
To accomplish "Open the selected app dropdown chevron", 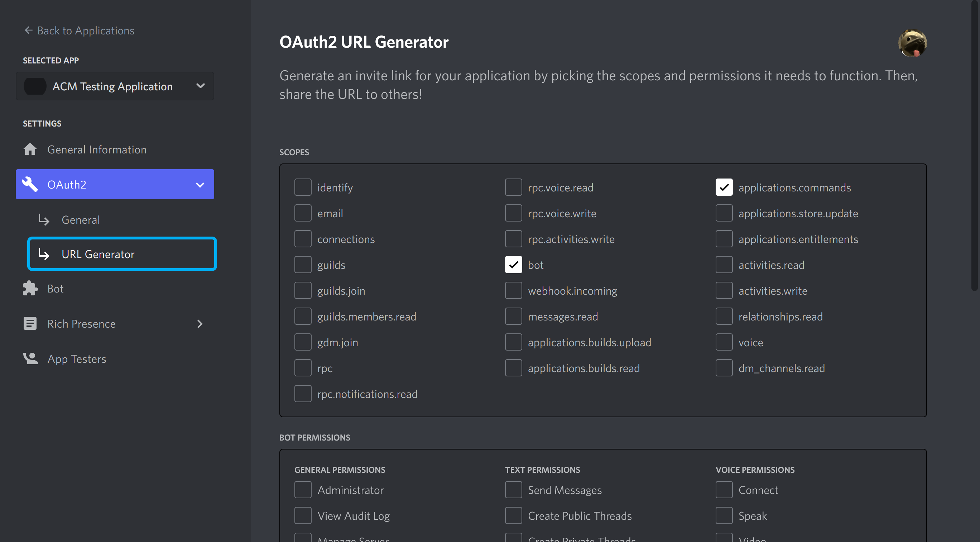I will pos(200,86).
